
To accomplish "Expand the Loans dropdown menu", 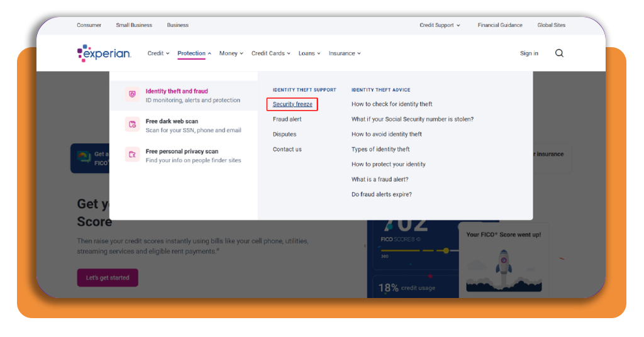I will [x=309, y=53].
